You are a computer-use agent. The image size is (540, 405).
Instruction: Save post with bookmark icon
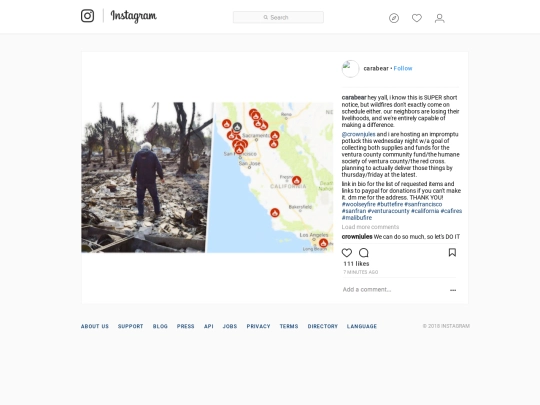coord(452,252)
